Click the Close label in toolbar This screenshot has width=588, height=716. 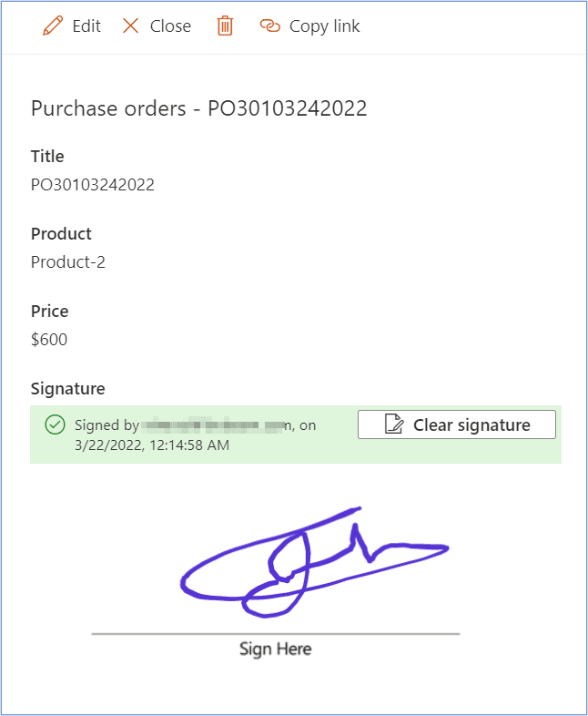click(x=170, y=26)
